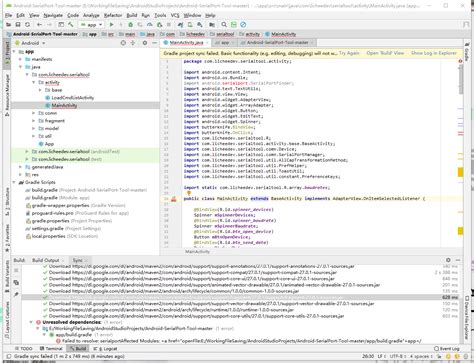Viewport: 474px width, 363px height.
Task: Click the Save All disk icon
Action: (18, 25)
